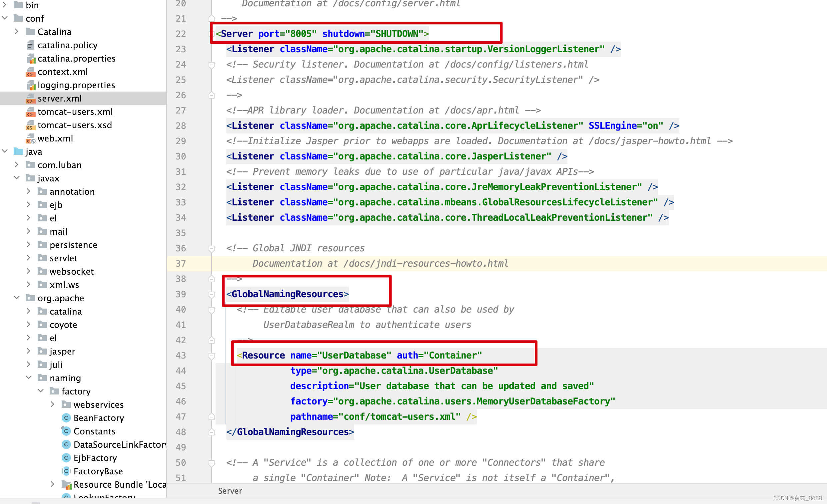Expand the Catalina folder chevron
Image resolution: width=827 pixels, height=504 pixels.
click(x=17, y=32)
